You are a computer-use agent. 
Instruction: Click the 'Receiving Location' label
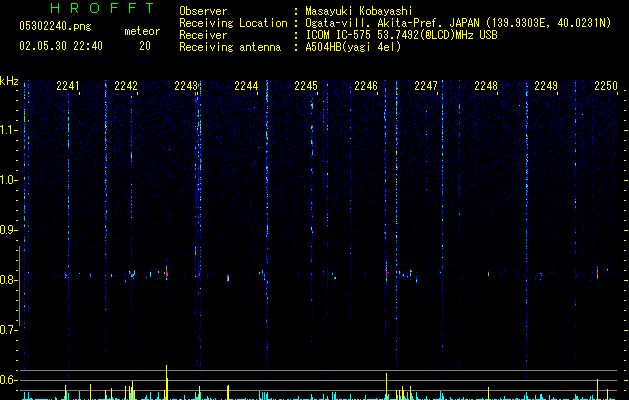233,23
